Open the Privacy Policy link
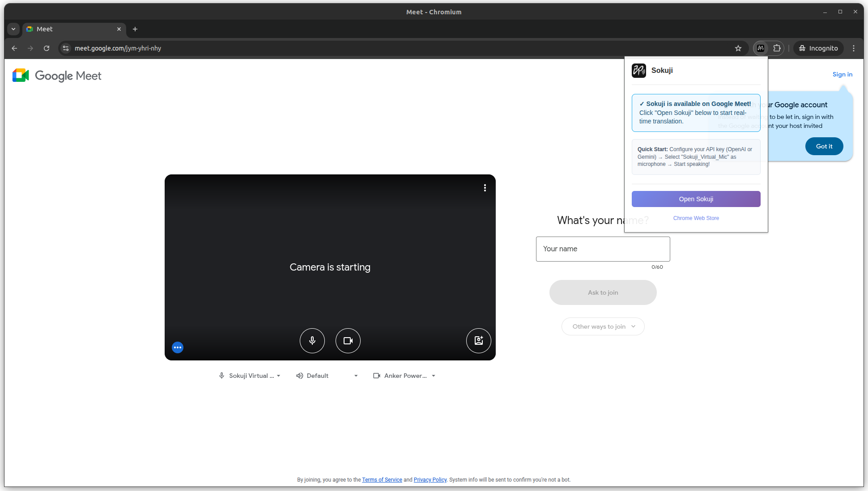Image resolution: width=868 pixels, height=491 pixels. click(430, 480)
